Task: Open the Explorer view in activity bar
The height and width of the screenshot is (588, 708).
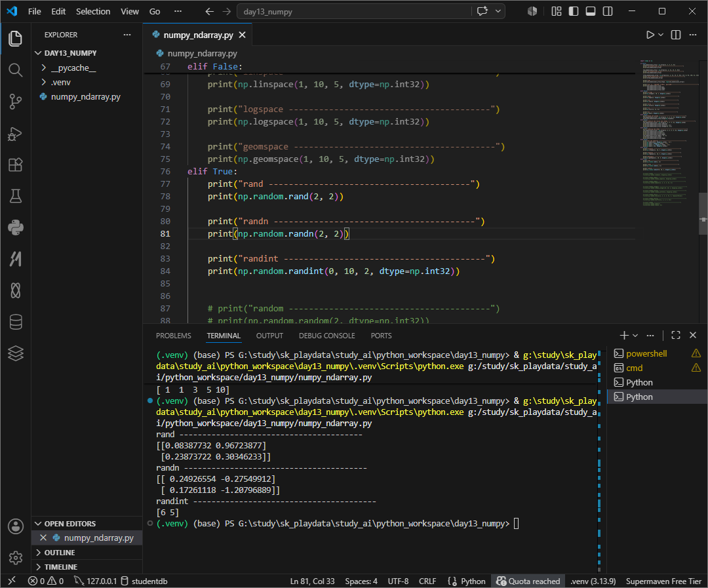Action: click(15, 39)
